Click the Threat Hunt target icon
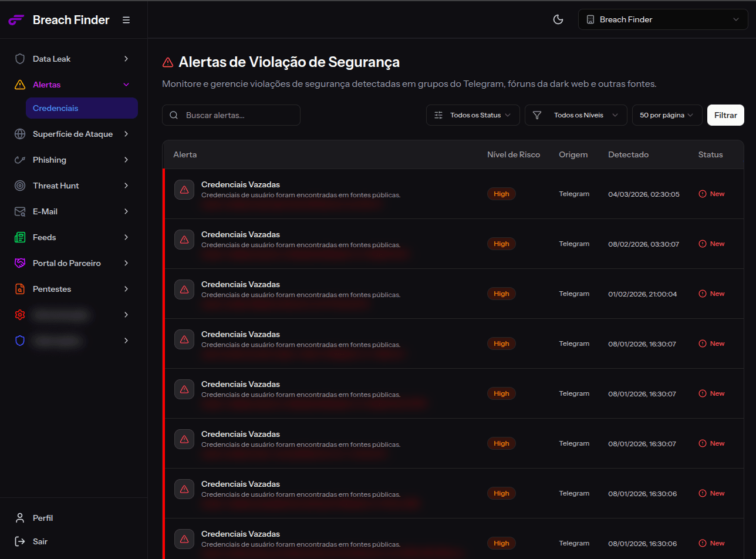Image resolution: width=756 pixels, height=559 pixels. coord(20,185)
